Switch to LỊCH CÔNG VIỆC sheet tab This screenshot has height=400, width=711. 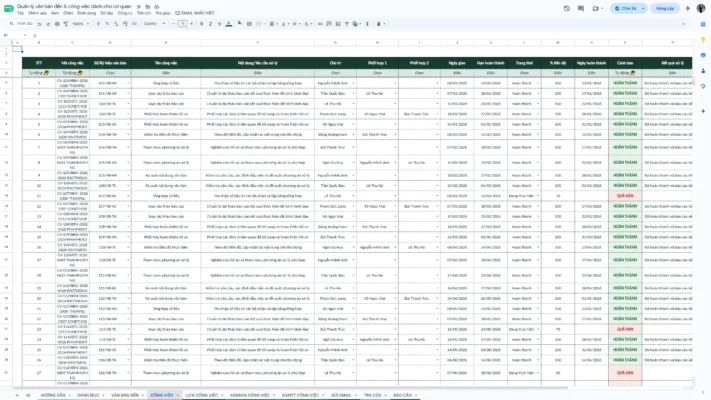tap(201, 395)
